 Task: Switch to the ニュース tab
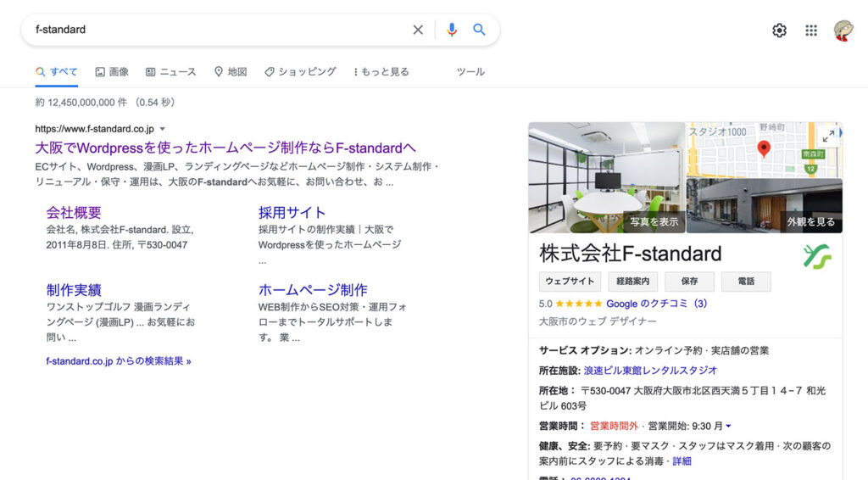171,72
